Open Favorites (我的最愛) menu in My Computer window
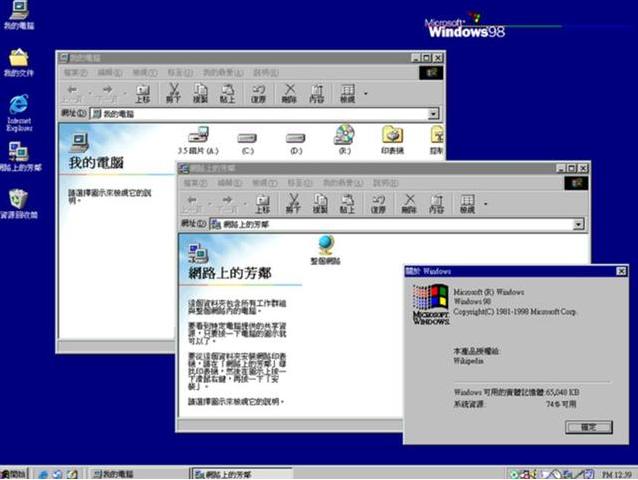Screen dimensions: 638x480 (x=223, y=73)
